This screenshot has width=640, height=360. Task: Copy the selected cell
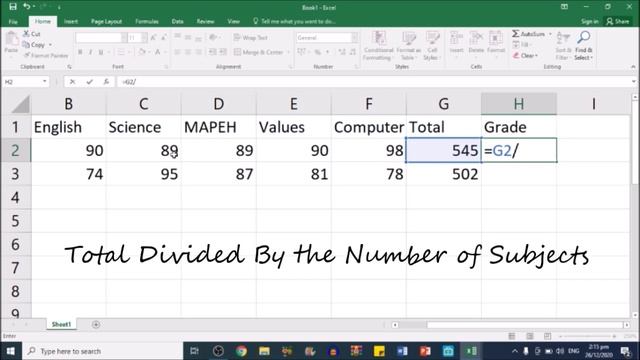pos(33,45)
